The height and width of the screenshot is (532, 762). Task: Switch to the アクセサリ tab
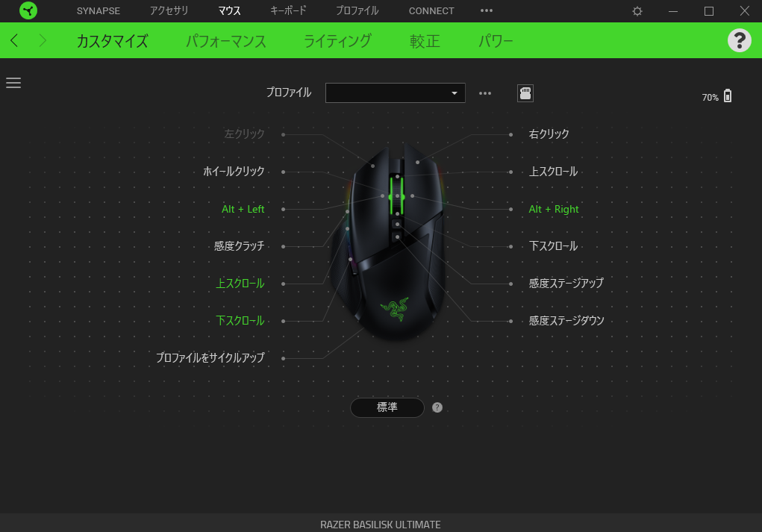coord(169,10)
